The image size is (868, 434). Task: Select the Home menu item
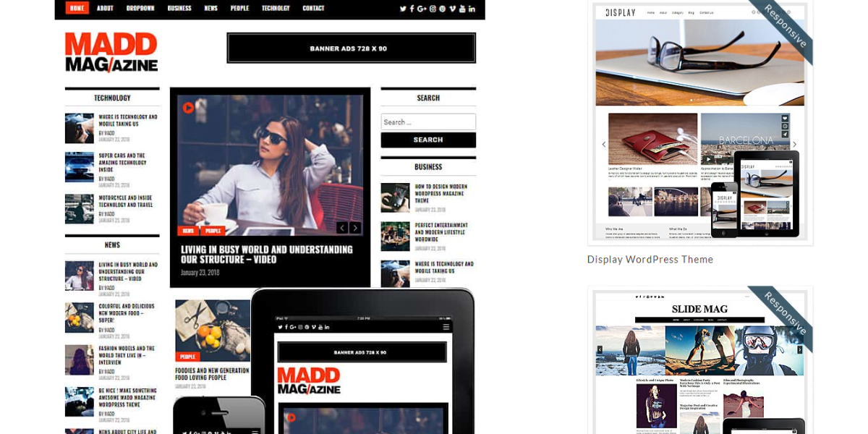coord(77,8)
